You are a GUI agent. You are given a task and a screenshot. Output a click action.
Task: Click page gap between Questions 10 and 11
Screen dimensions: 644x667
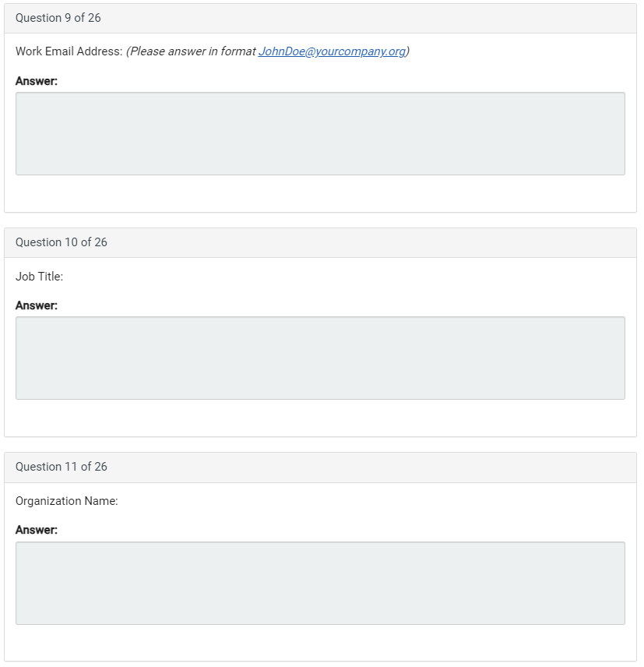(x=320, y=445)
